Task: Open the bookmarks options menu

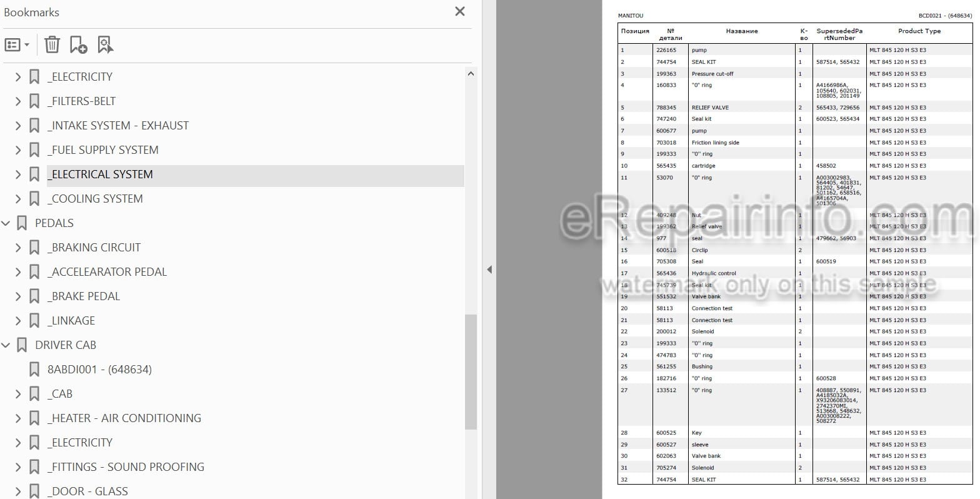Action: point(17,45)
